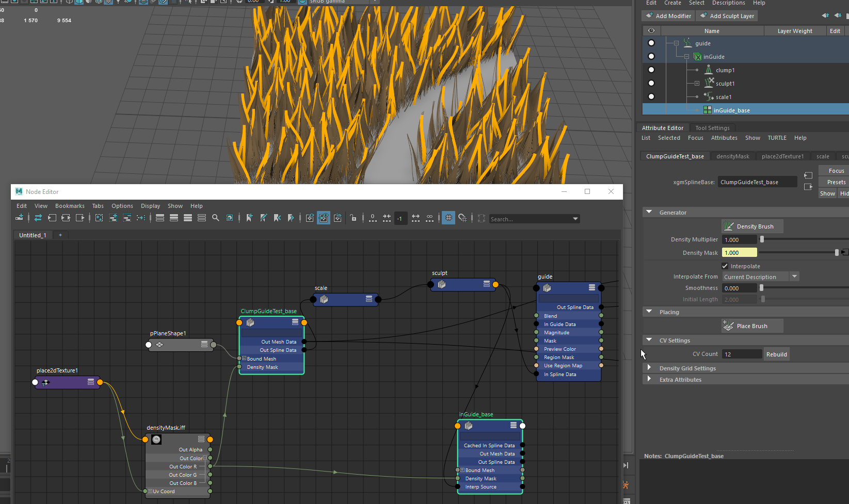Click the lock icon in Node Editor toolbar
This screenshot has height=504, width=849.
click(353, 218)
